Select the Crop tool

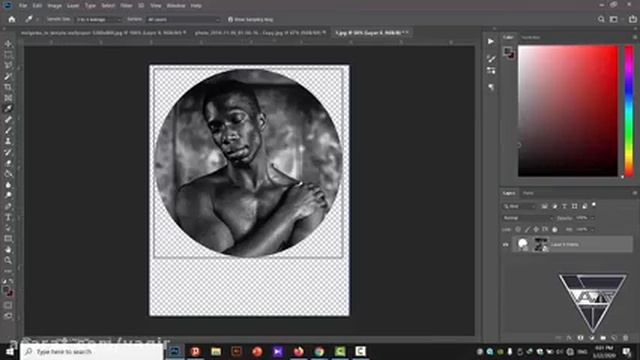(x=8, y=87)
